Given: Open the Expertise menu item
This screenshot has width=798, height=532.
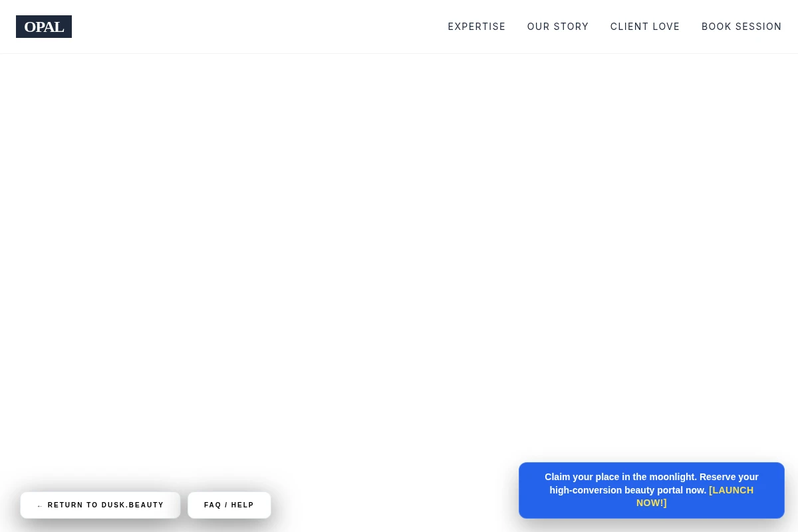Looking at the screenshot, I should click(x=477, y=27).
